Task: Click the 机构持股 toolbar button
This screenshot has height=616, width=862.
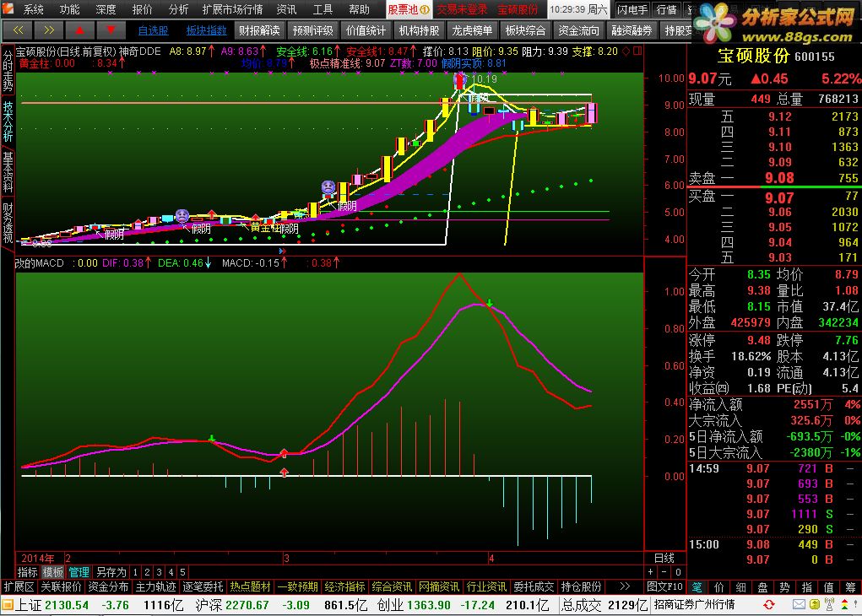Action: pos(419,30)
